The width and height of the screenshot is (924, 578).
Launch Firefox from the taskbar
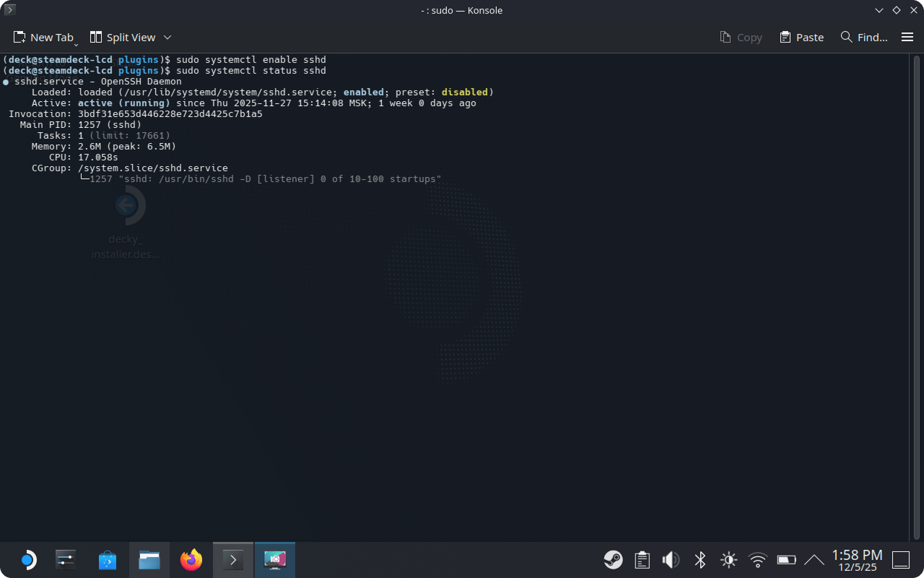point(191,560)
